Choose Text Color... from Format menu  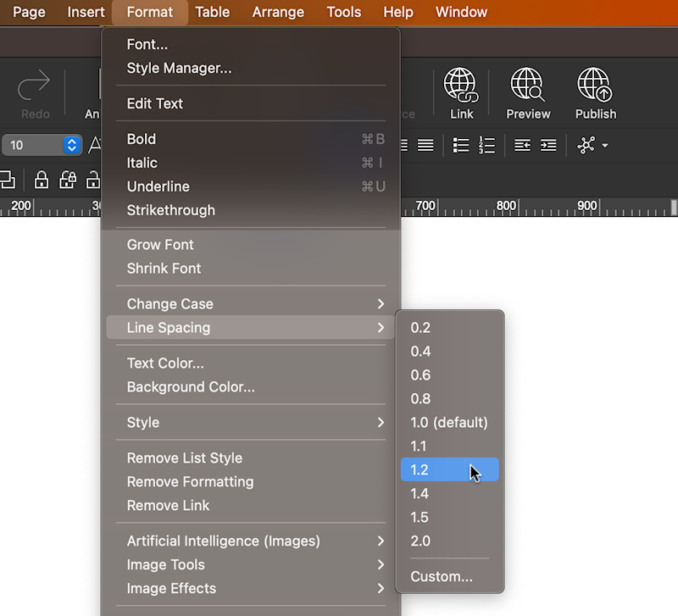coord(165,363)
